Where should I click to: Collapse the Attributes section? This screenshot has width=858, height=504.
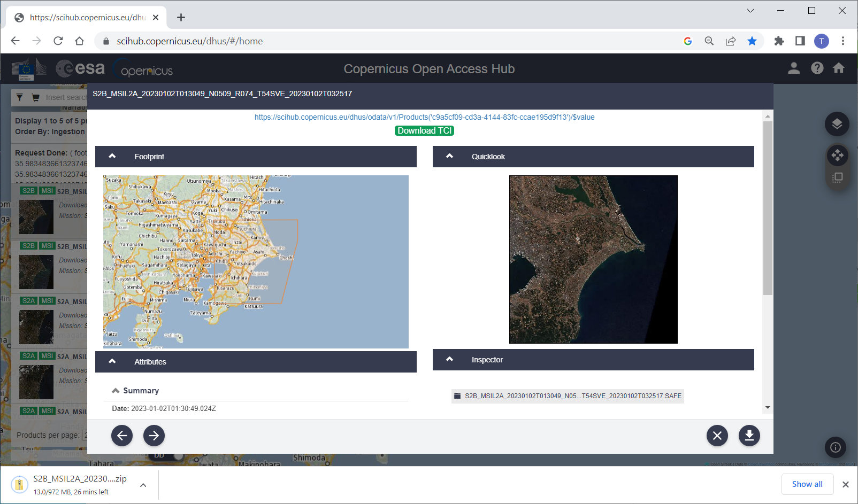pyautogui.click(x=112, y=362)
